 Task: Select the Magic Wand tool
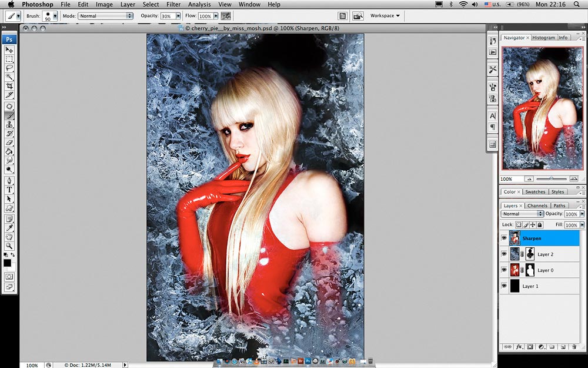point(9,77)
